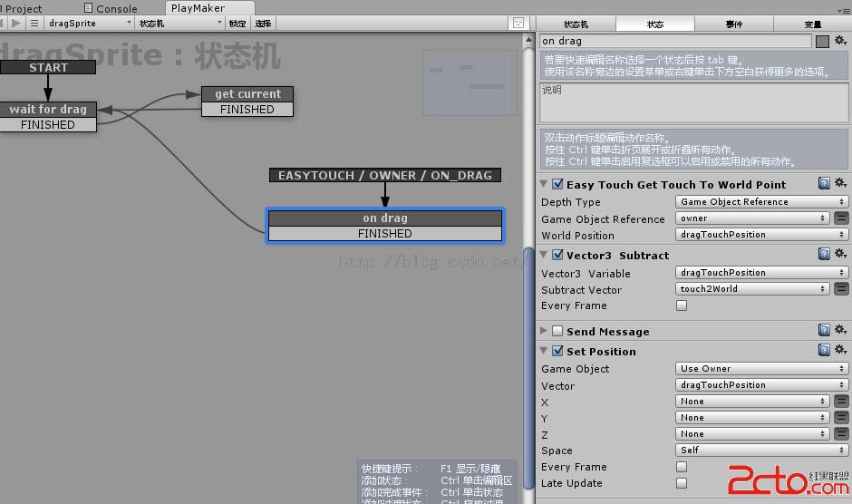Open help for Set Position action
The image size is (852, 504).
click(824, 350)
